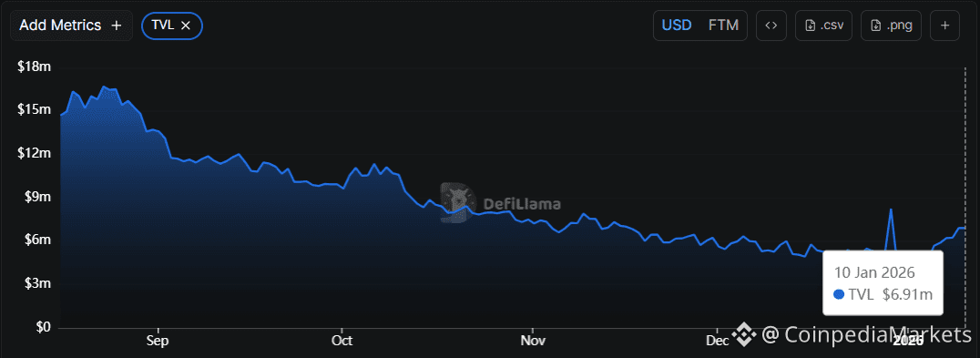Click the $12m y-axis label
The image size is (980, 358).
coord(36,153)
